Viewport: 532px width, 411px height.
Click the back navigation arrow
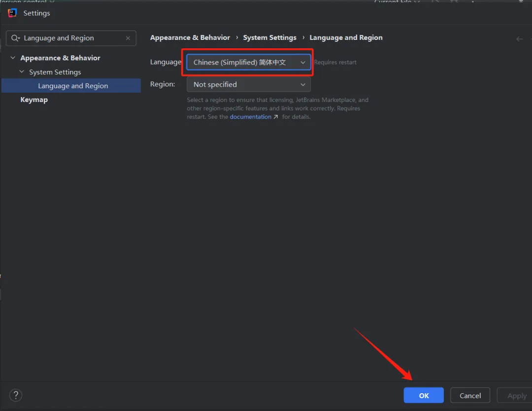519,38
